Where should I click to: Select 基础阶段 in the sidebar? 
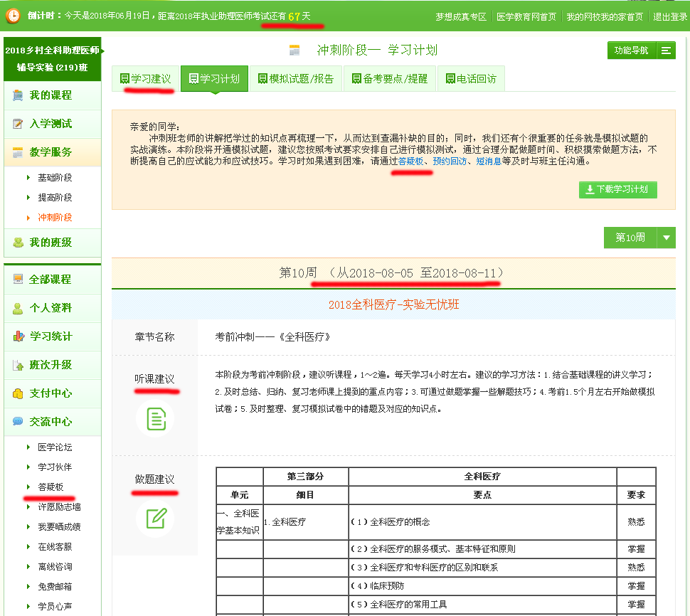(x=55, y=178)
